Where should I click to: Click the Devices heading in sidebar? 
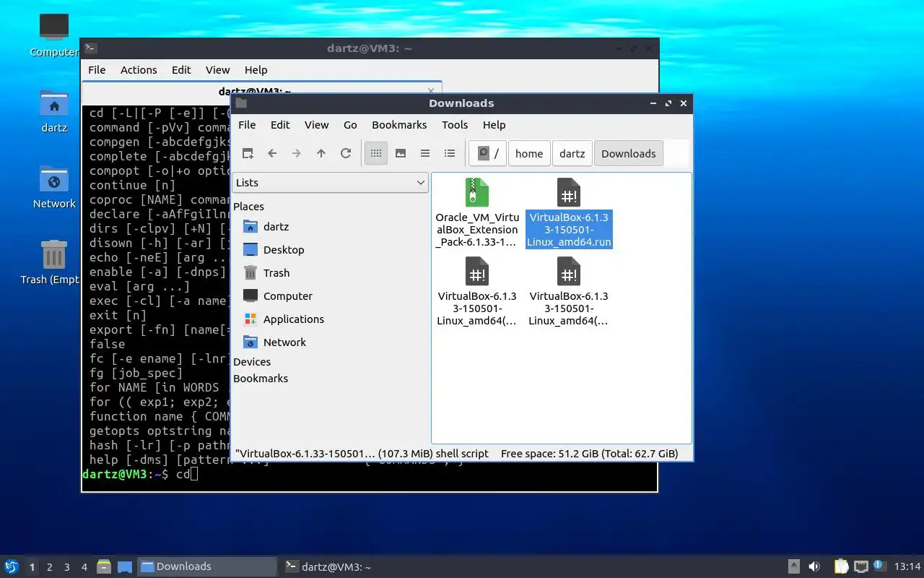pyautogui.click(x=252, y=361)
